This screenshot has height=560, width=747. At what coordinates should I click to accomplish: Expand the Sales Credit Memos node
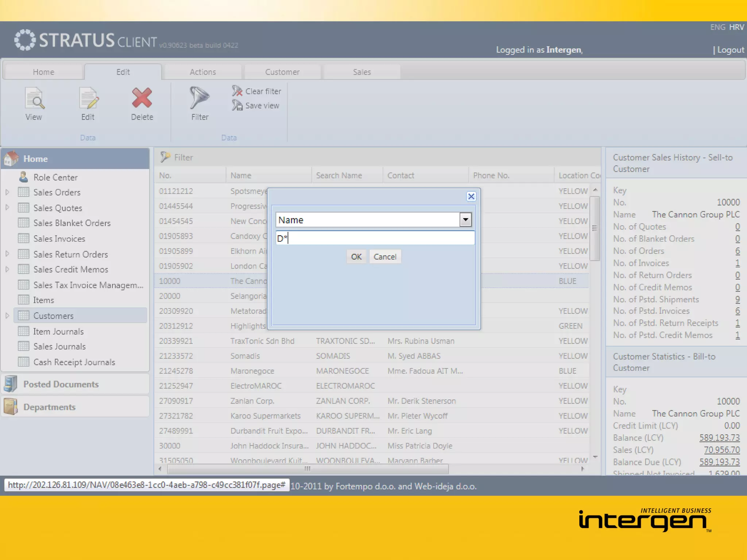(7, 269)
